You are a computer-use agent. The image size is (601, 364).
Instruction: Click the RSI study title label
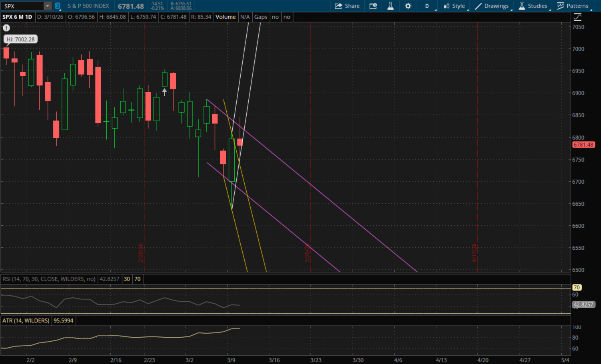pos(49,279)
